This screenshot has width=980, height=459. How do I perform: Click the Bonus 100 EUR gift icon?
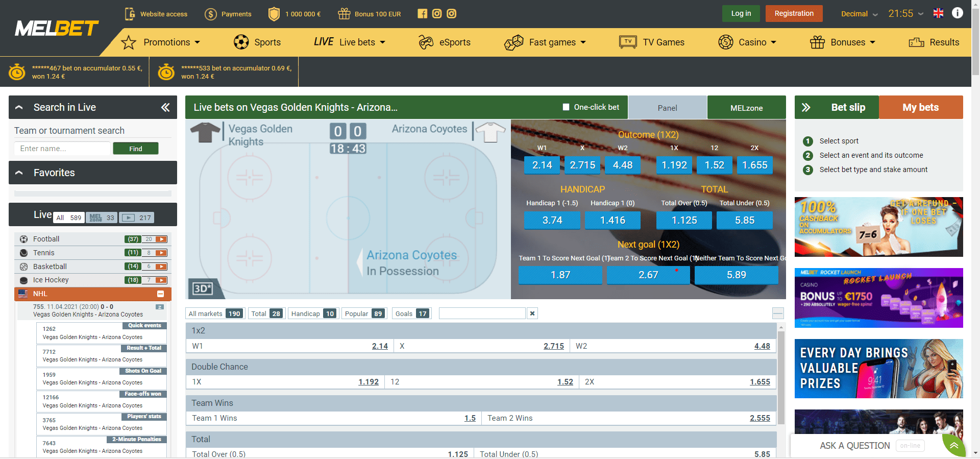[x=344, y=14]
